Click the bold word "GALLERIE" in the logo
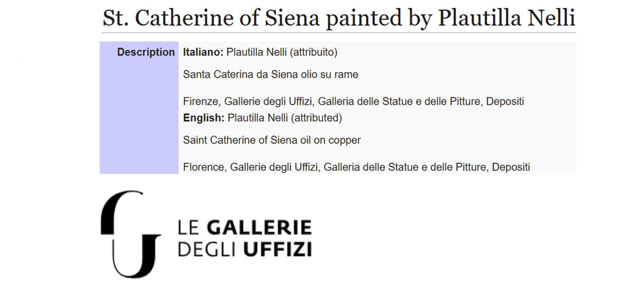644x291 pixels. point(259,228)
